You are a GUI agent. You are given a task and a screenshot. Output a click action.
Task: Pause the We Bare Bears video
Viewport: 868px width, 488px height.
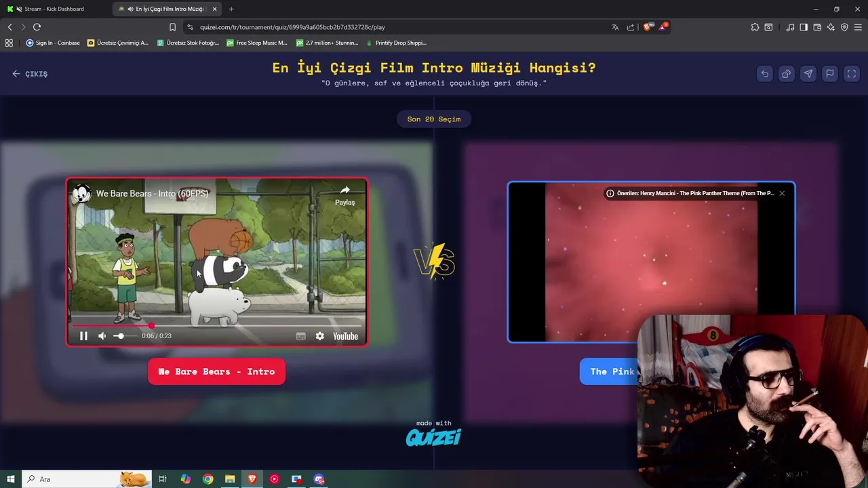pyautogui.click(x=83, y=336)
